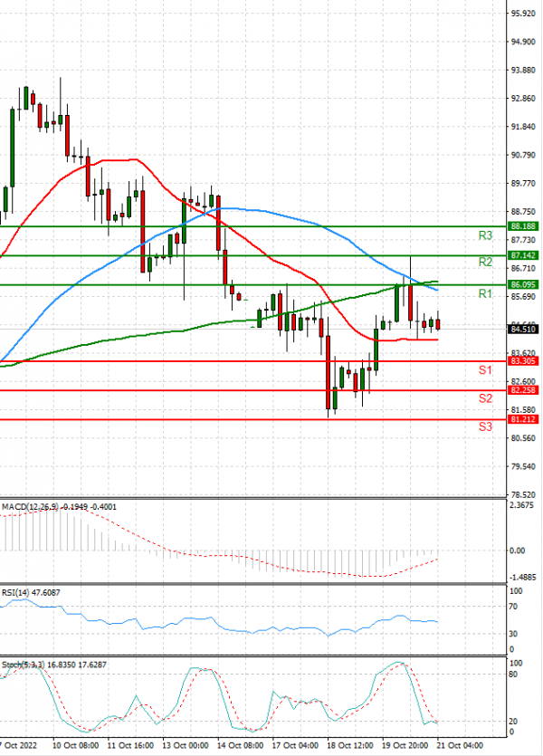Select the 82.258 support price tag
543x756 pixels.
pyautogui.click(x=523, y=390)
